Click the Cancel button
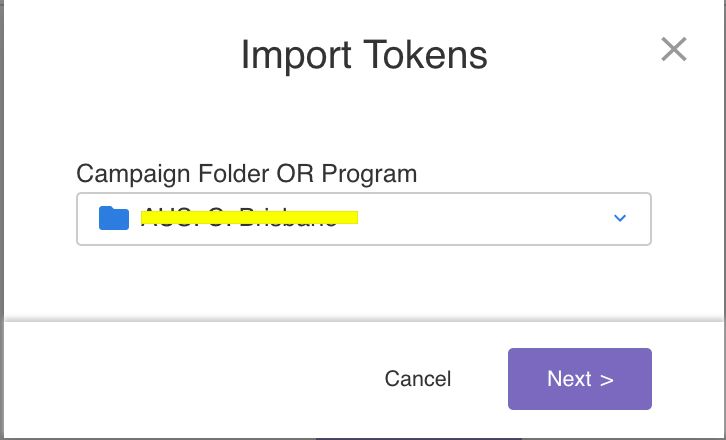 click(x=418, y=379)
